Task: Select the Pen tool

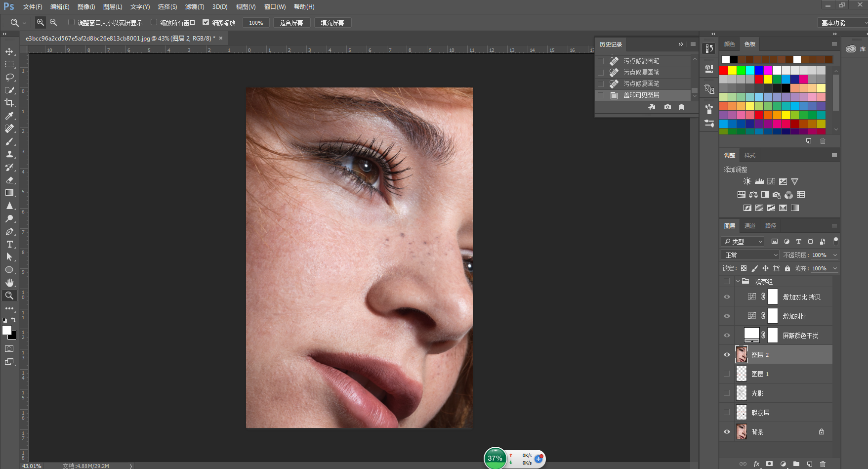Action: tap(9, 231)
